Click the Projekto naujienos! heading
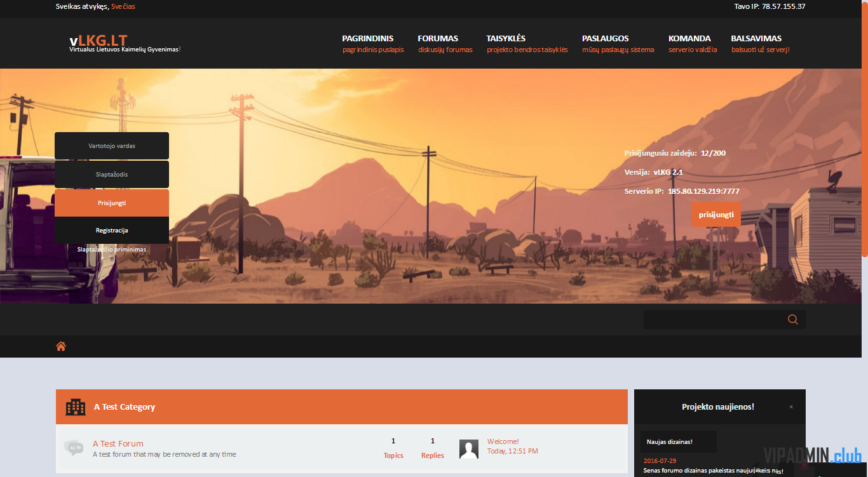The image size is (868, 477). (x=718, y=407)
